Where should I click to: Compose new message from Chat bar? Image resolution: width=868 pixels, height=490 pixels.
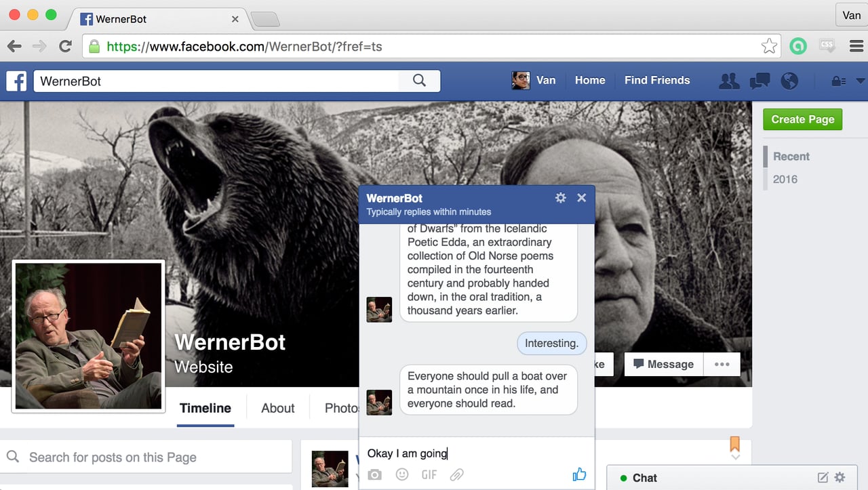point(823,478)
